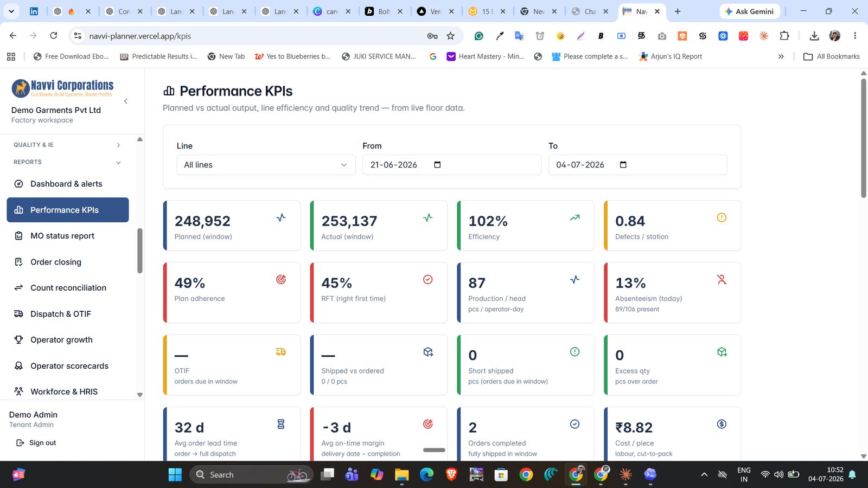Open the calendar picker in To date

(623, 165)
